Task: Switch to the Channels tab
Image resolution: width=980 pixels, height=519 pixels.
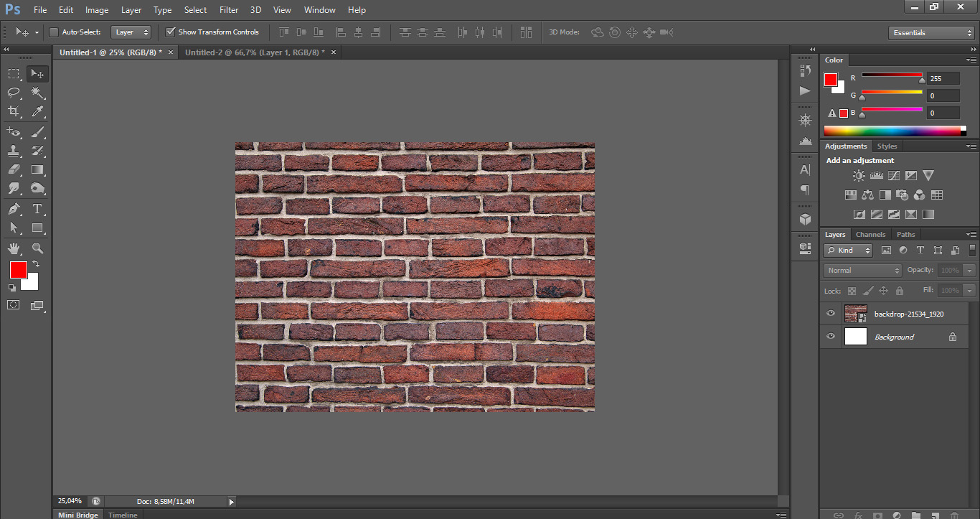Action: point(870,235)
